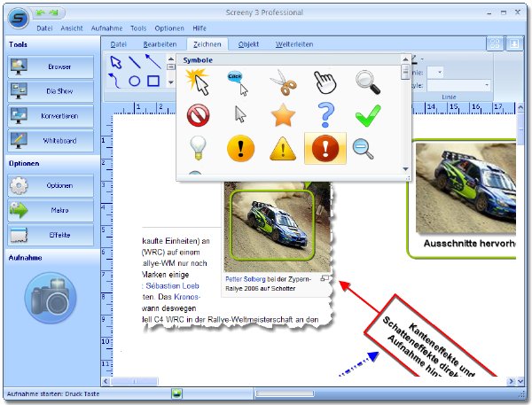
Task: Insert the pointing hand symbol
Action: coord(325,82)
